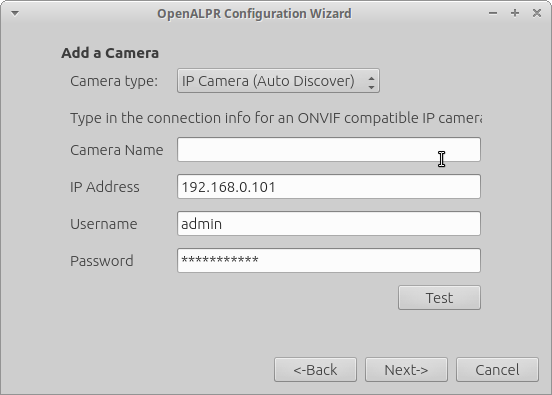Click the 'IP Address' label
This screenshot has height=395, width=552.
point(105,187)
